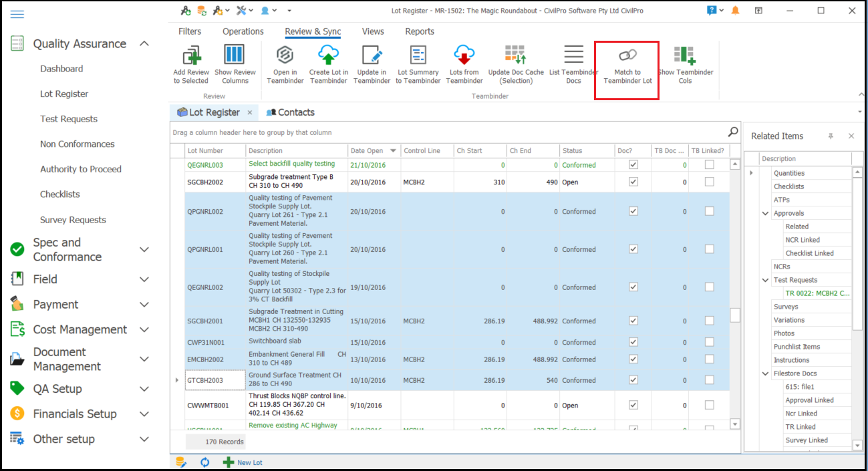The height and width of the screenshot is (471, 868).
Task: Click the search magnifier above the grid
Action: click(x=733, y=132)
